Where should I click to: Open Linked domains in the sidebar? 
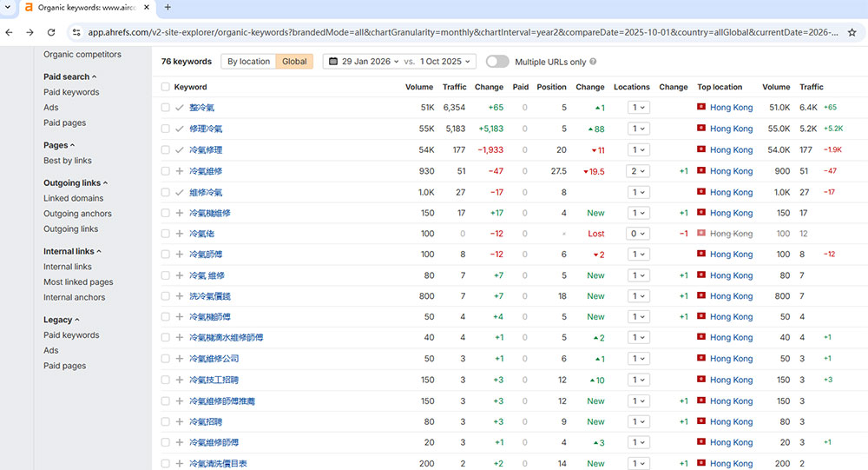(x=74, y=198)
